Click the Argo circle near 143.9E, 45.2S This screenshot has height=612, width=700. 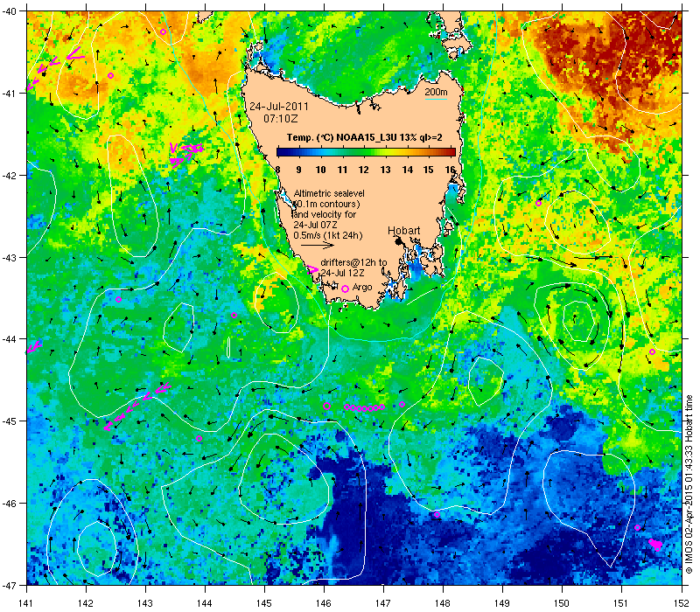click(199, 439)
